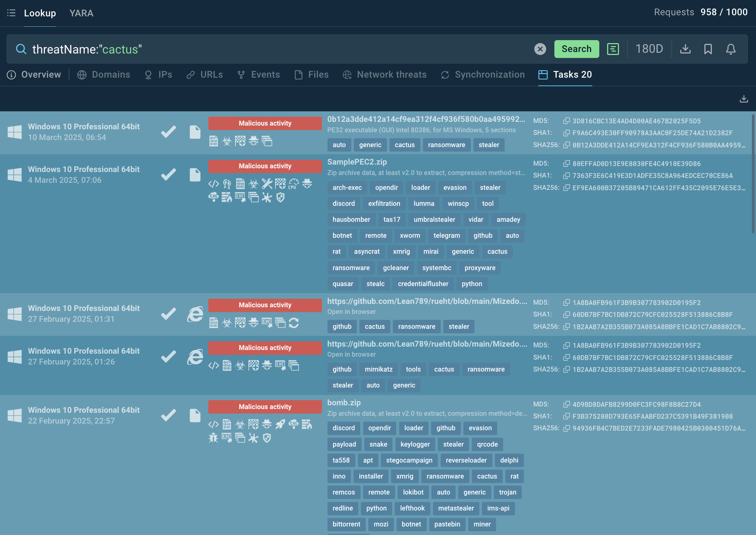Screen dimensions: 756x535
Task: Click the Requests 958 / 1000 counter
Action: pos(701,12)
